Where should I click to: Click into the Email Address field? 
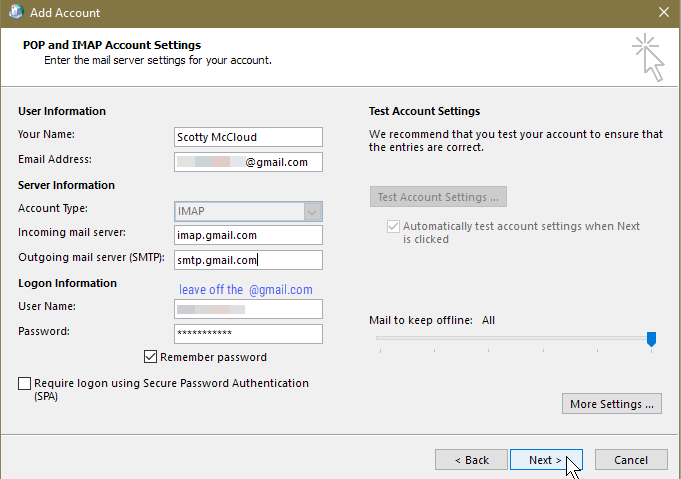[x=248, y=162]
